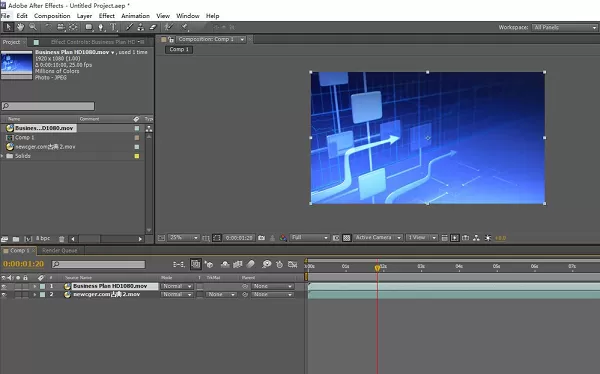
Task: Select the Unified Camera tool
Action: coord(60,27)
